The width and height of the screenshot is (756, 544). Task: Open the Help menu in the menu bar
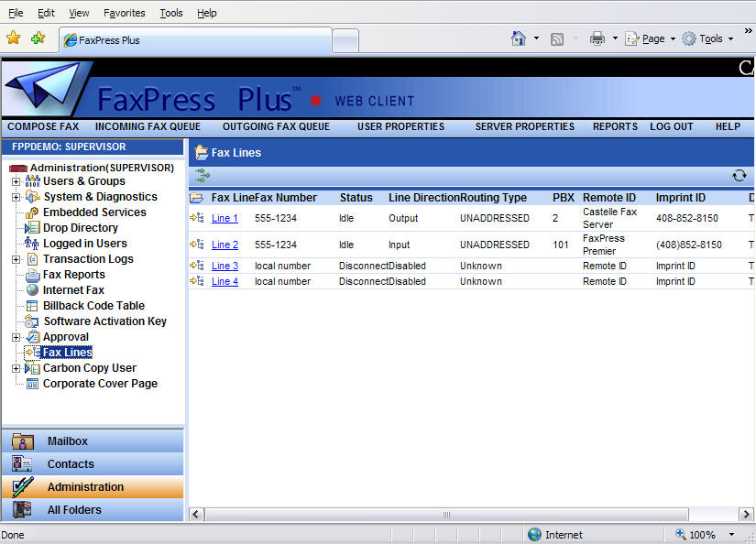click(x=207, y=13)
